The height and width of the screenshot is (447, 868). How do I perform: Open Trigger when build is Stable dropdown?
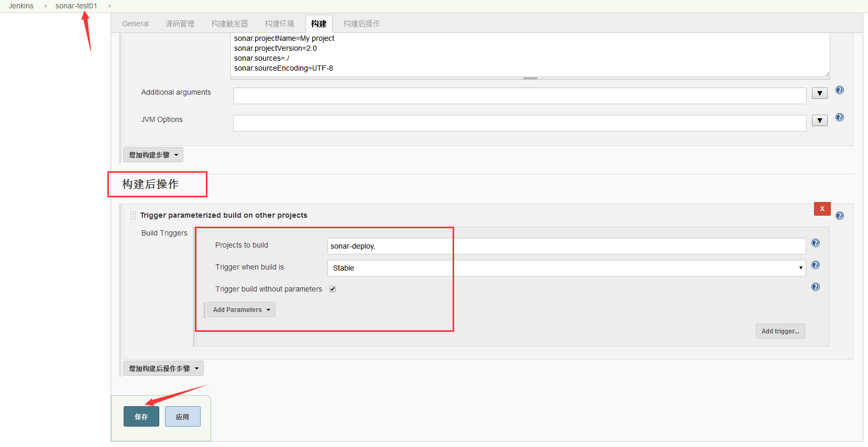tap(566, 268)
